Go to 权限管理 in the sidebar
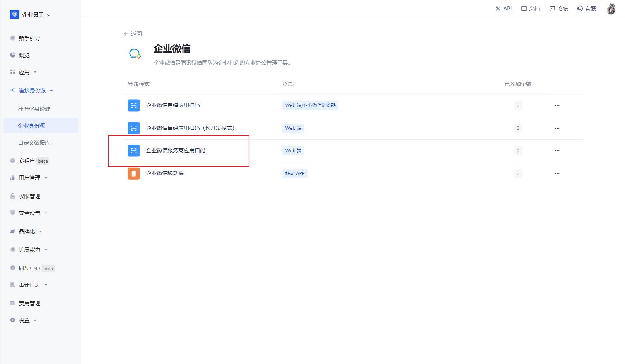 pyautogui.click(x=29, y=196)
